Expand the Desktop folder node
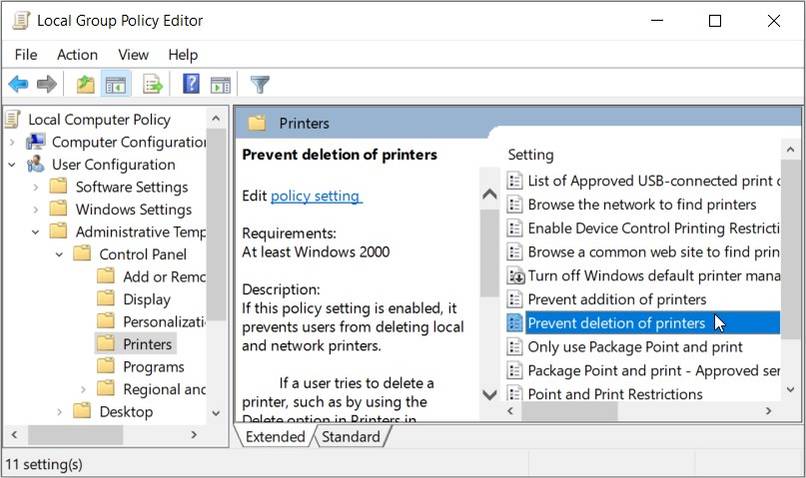 click(60, 411)
